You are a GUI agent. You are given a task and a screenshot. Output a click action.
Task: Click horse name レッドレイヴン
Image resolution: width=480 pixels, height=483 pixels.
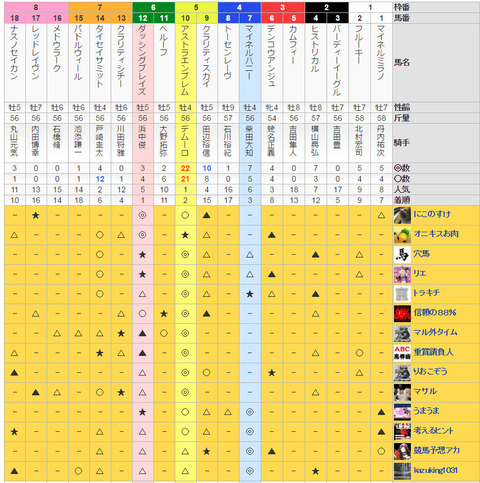click(x=36, y=53)
